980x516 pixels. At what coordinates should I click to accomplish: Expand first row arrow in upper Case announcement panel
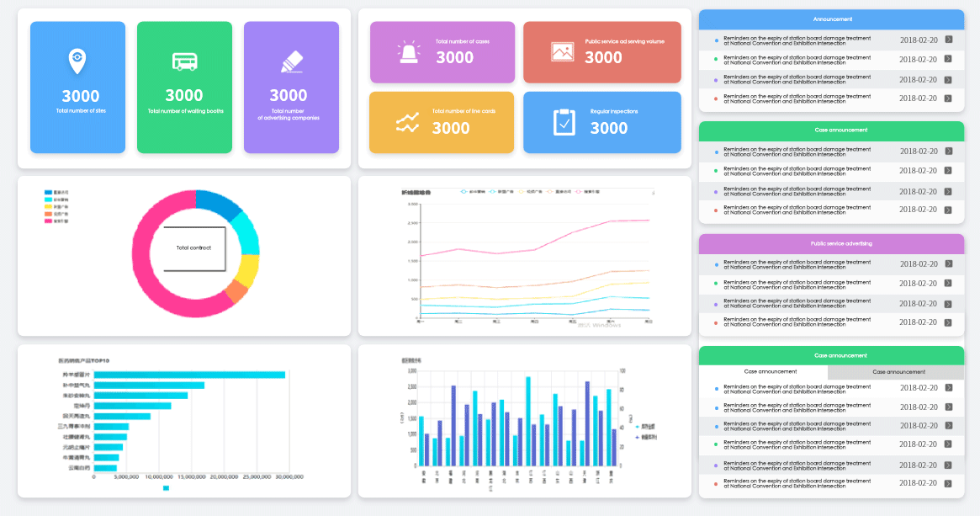tap(949, 152)
